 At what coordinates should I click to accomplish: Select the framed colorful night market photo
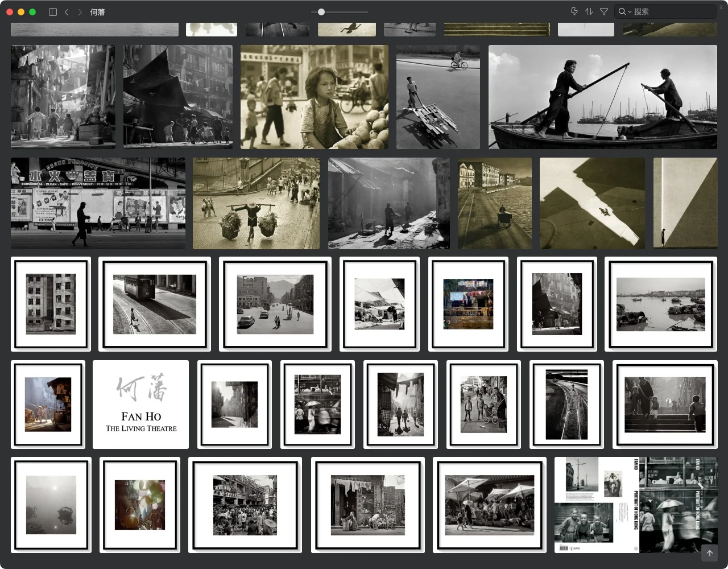pyautogui.click(x=468, y=304)
